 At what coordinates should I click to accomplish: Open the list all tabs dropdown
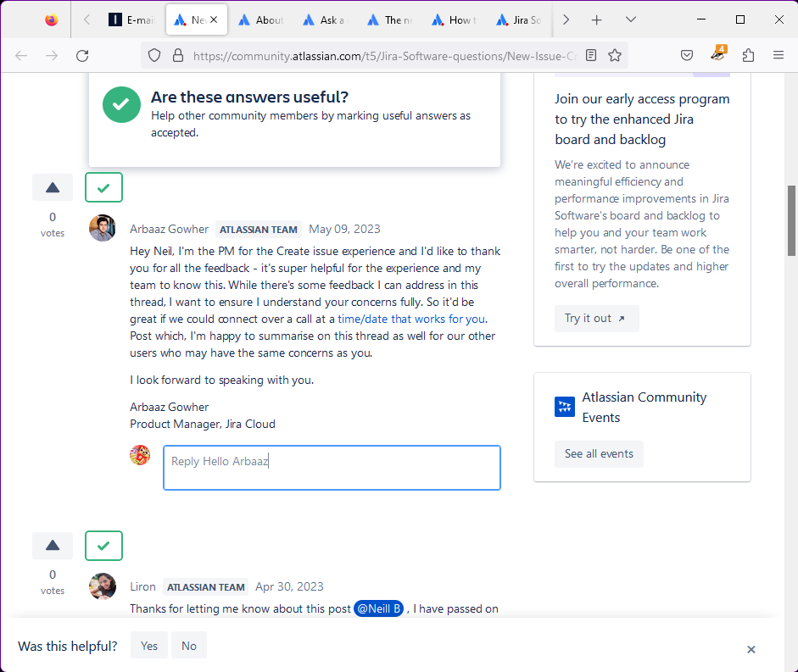tap(631, 19)
